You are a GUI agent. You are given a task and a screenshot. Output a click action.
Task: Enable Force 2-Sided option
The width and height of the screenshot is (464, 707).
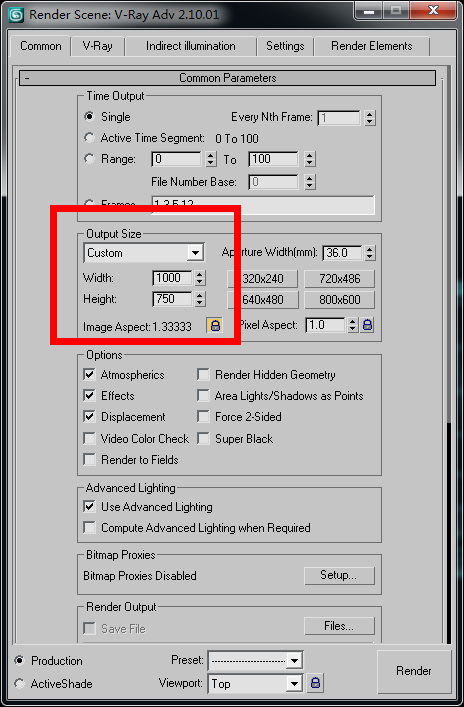pos(203,417)
